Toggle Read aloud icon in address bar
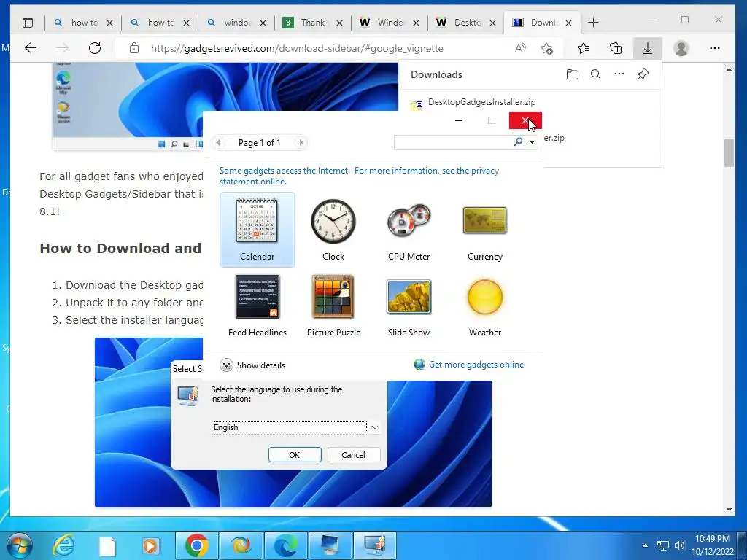Image resolution: width=747 pixels, height=560 pixels. click(x=520, y=47)
